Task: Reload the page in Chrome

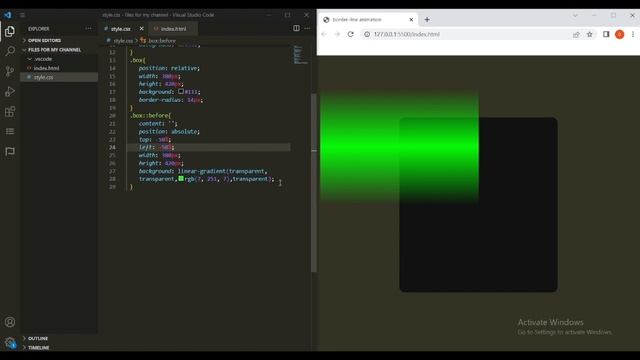Action: 351,34
